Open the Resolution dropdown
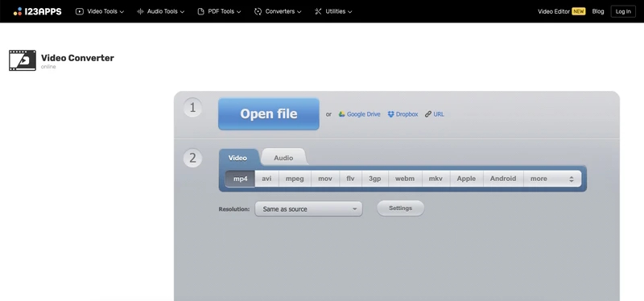 click(308, 209)
